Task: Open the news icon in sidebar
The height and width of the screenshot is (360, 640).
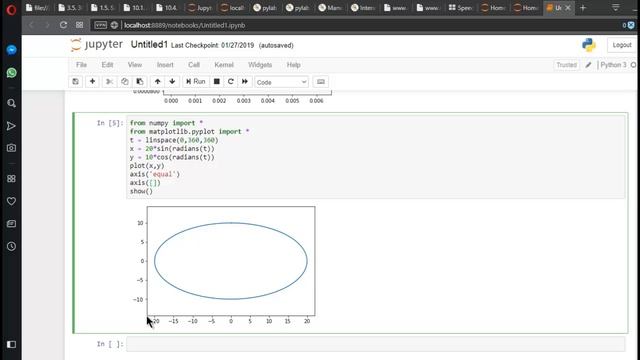Action: (11, 224)
